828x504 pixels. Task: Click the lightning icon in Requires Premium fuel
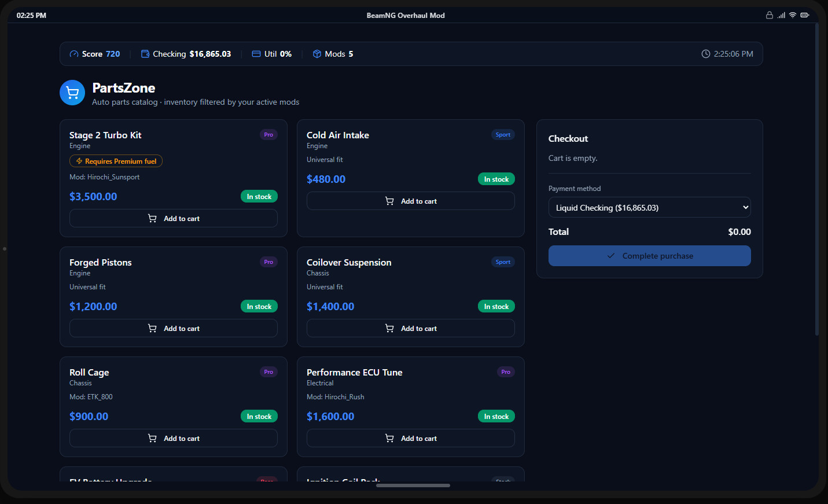(x=79, y=161)
